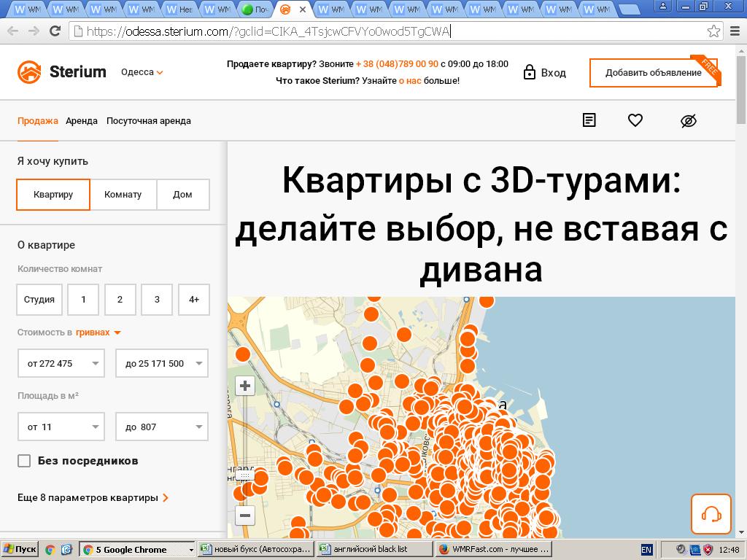Open the minimum price от 272 475 dropdown
This screenshot has width=747, height=560.
point(61,364)
